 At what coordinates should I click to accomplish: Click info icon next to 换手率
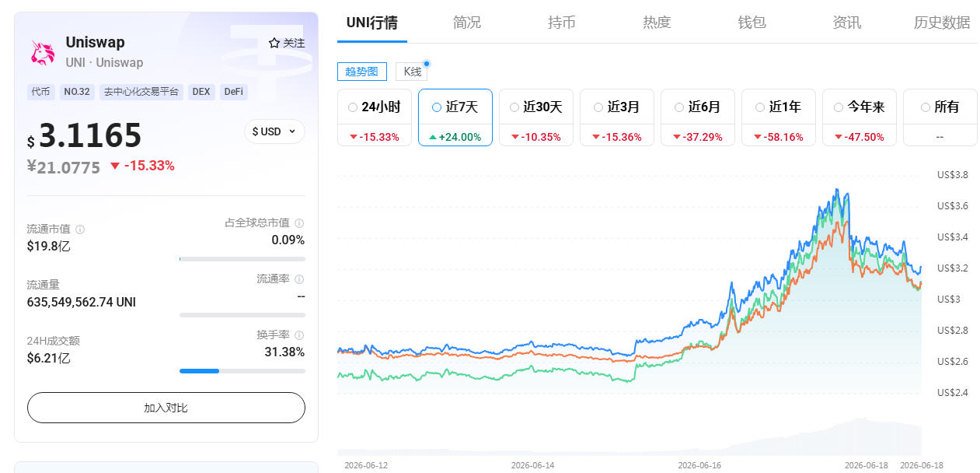tap(299, 335)
